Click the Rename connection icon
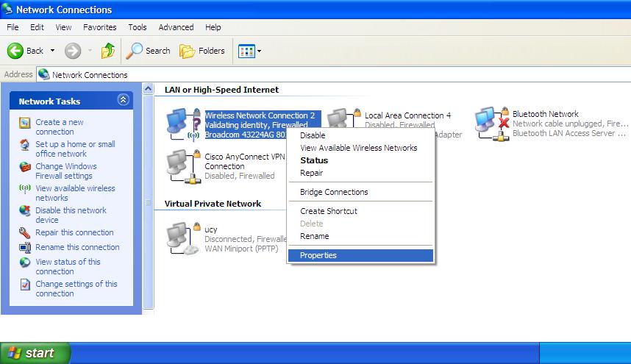This screenshot has height=364, width=631. coord(24,247)
